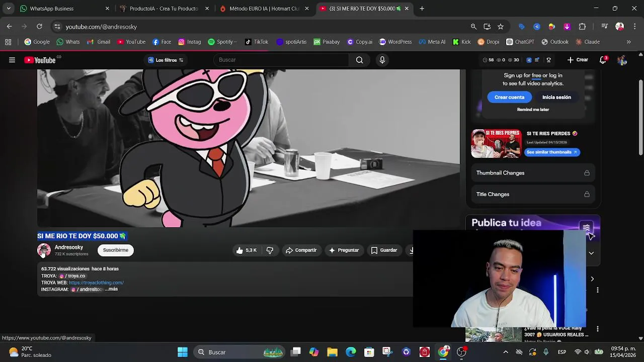Screen dimensions: 644x362
Task: Show hidden system tray icons
Action: (506, 352)
